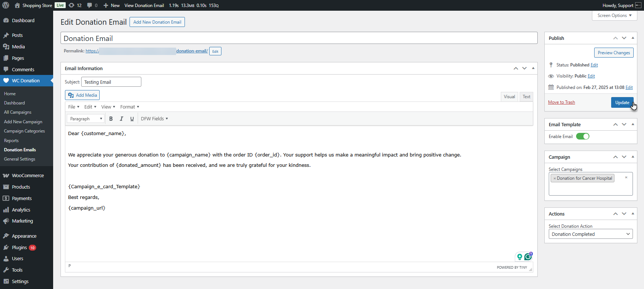Screen dimensions: 644x289
Task: Open the Paragraph format dropdown
Action: [x=86, y=119]
